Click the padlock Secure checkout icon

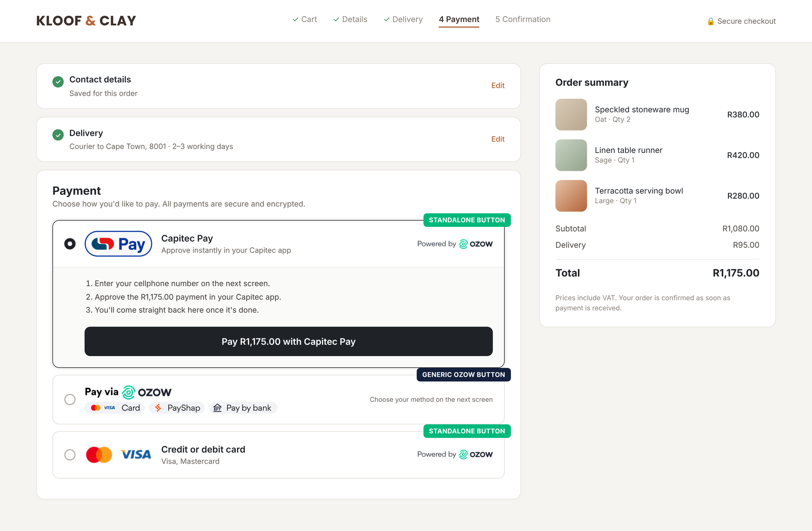711,21
